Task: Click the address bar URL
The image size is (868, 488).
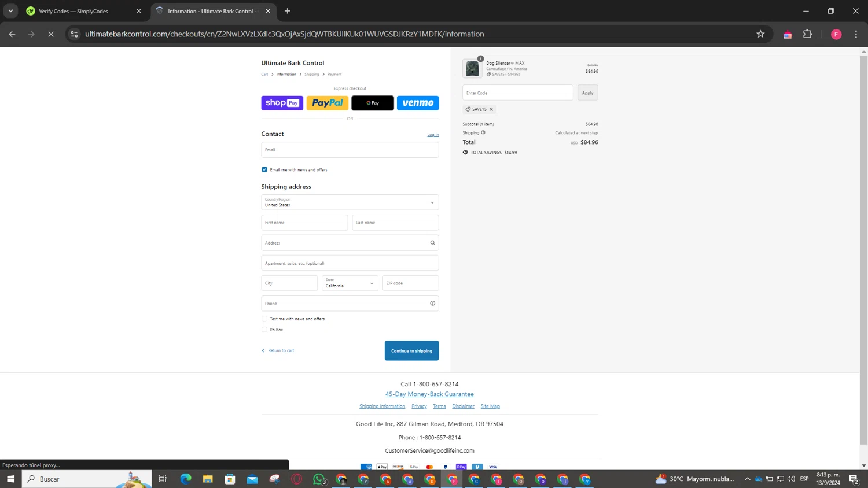Action: [x=285, y=34]
